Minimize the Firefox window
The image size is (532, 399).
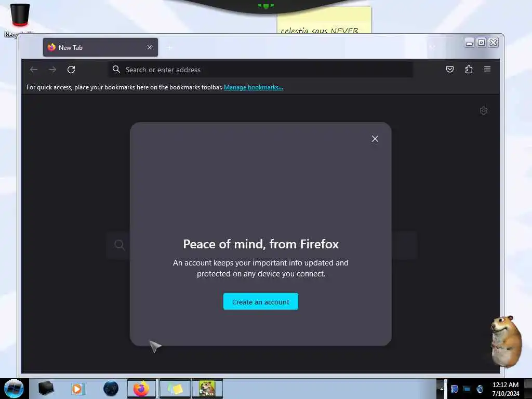pos(469,43)
